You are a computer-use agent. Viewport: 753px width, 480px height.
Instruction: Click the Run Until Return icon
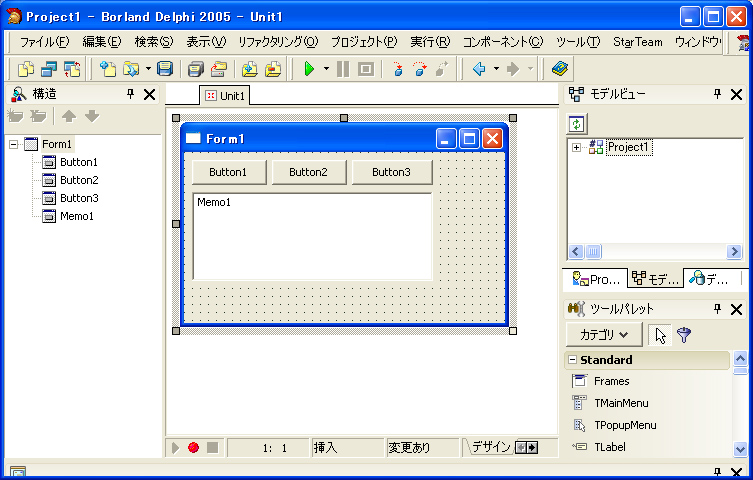442,69
